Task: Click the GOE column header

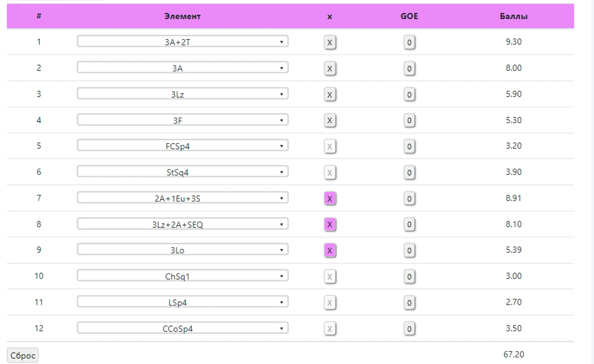Action: (409, 16)
